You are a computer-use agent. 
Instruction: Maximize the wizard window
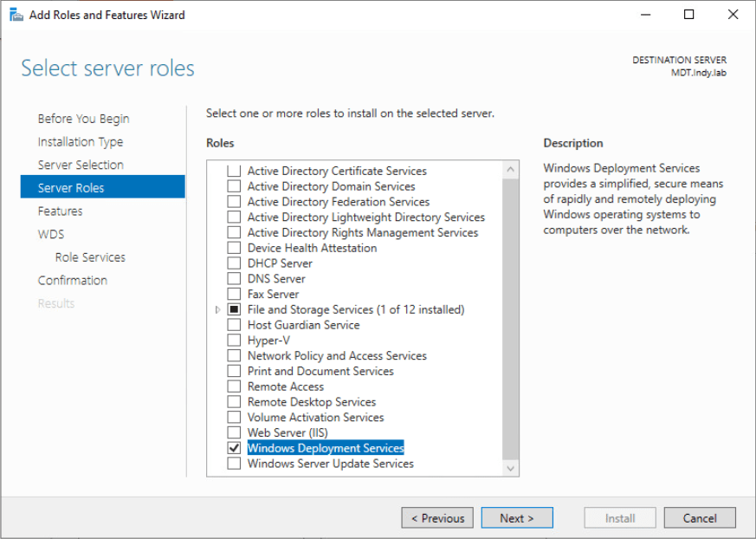(x=688, y=15)
